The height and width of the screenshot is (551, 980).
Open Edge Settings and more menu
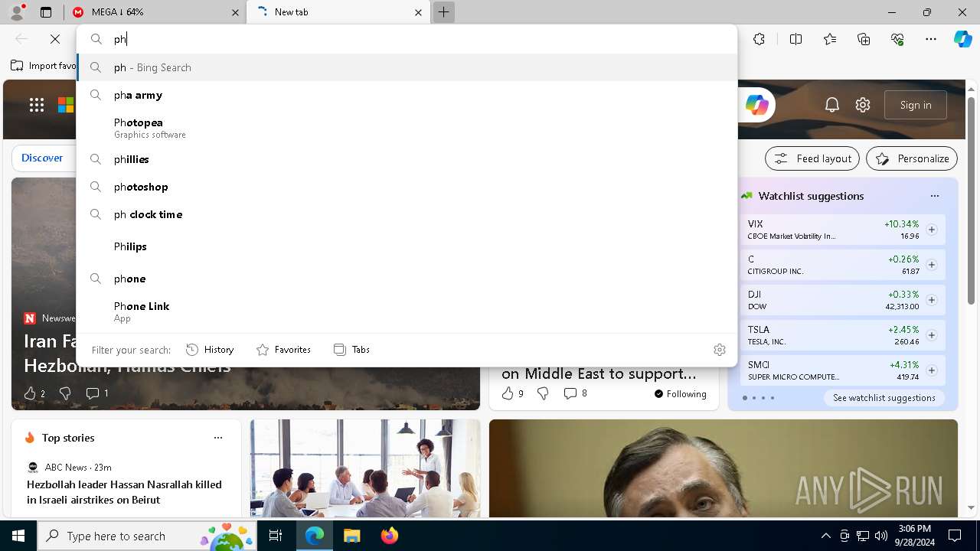point(931,39)
